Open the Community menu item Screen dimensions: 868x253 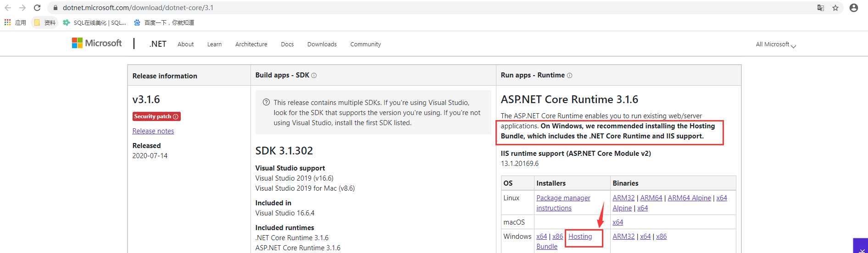(x=366, y=44)
